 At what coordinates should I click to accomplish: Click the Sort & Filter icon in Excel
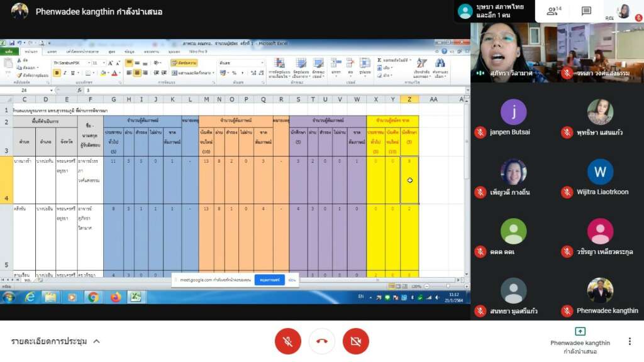coord(421,68)
